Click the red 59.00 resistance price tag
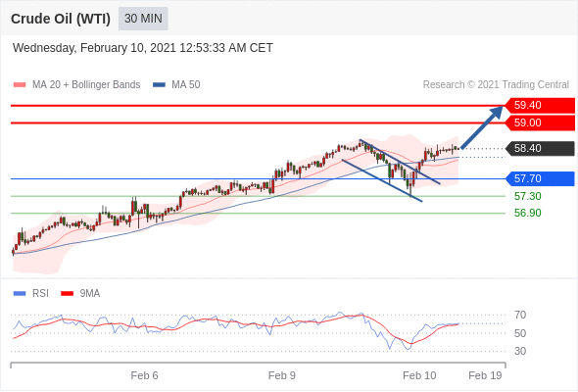 (540, 122)
